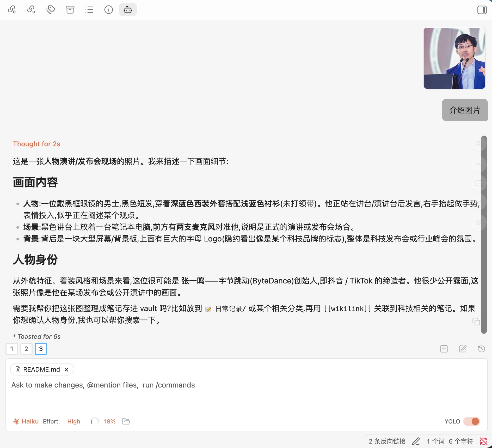Open the message outline list button
Viewport: 492px width, 448px height.
(478, 184)
